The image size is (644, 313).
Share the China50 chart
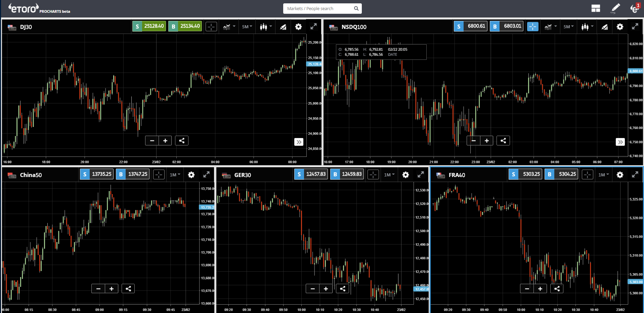click(128, 288)
